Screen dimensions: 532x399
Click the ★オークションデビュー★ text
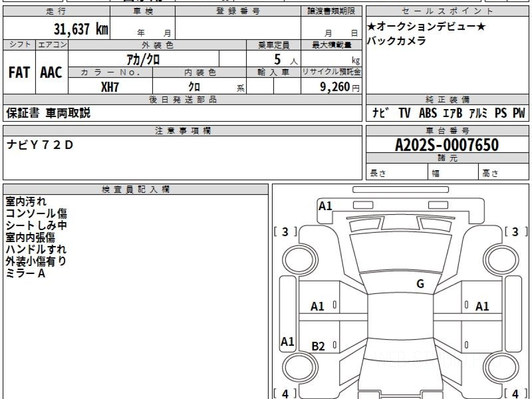[426, 27]
